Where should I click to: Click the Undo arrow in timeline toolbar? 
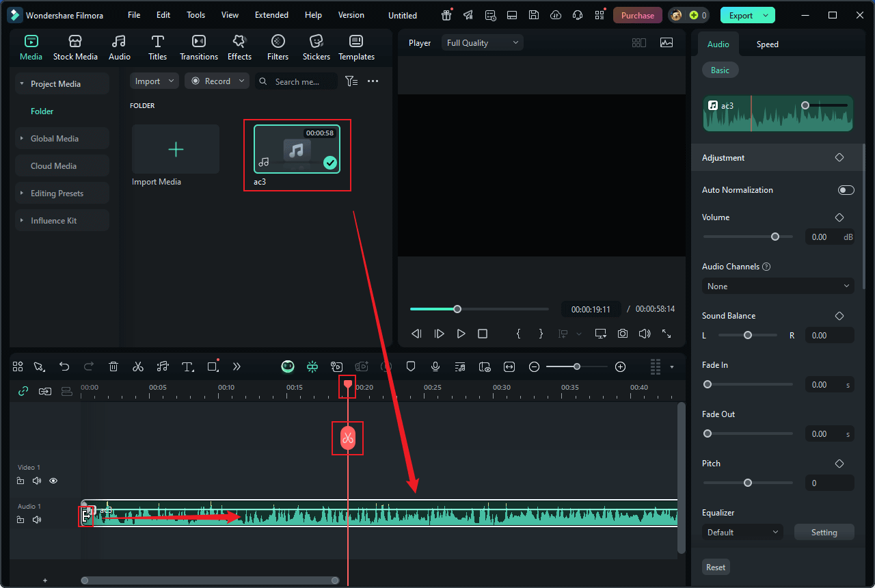pos(64,367)
